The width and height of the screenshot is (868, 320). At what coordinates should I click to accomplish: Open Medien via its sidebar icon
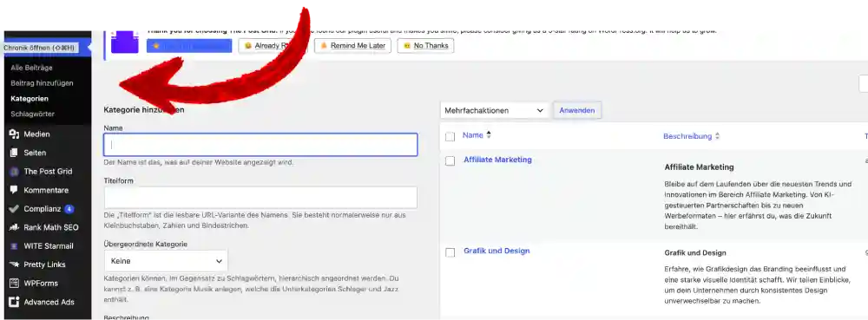pos(15,134)
